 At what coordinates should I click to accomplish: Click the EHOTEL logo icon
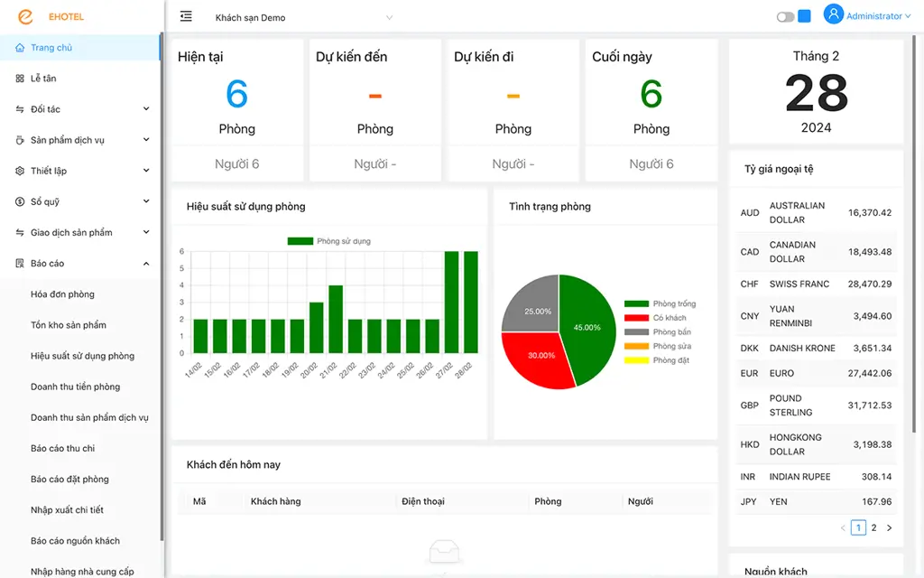pyautogui.click(x=25, y=16)
